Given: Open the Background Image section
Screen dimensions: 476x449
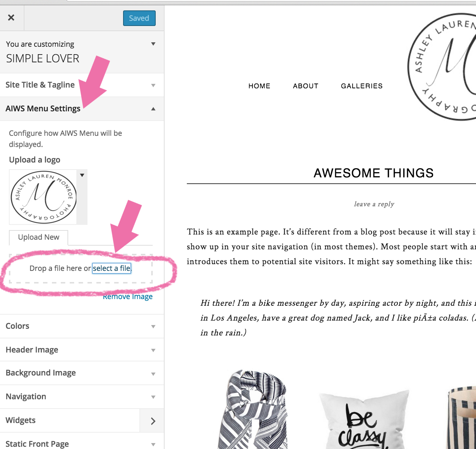Looking at the screenshot, I should [82, 373].
